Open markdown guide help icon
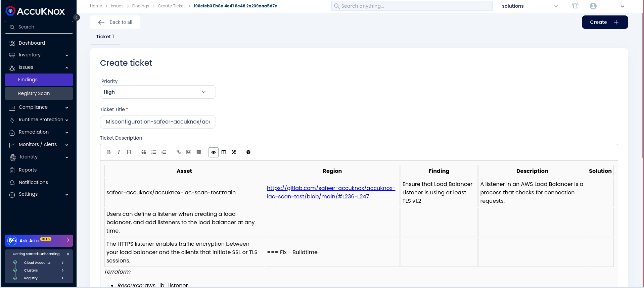Image resolution: width=644 pixels, height=288 pixels. click(x=248, y=152)
